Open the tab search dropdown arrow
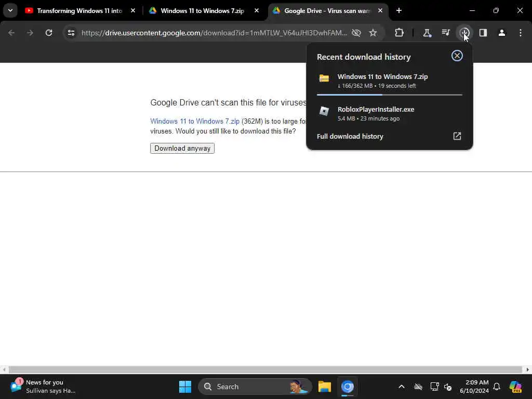The width and height of the screenshot is (532, 399). pyautogui.click(x=10, y=10)
